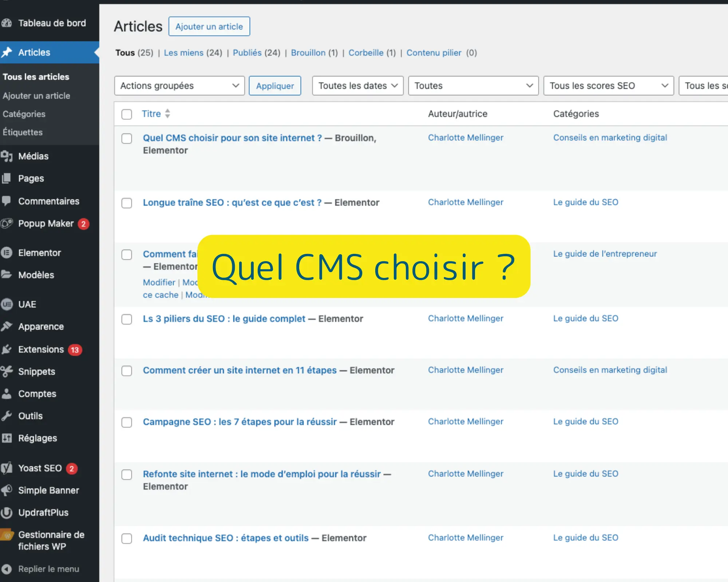The height and width of the screenshot is (582, 728).
Task: Sort articles by the Titre column header
Action: [x=151, y=113]
